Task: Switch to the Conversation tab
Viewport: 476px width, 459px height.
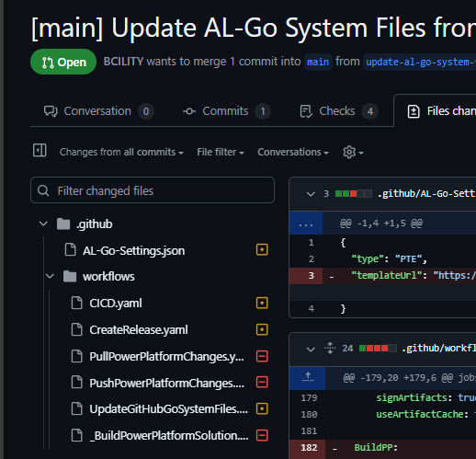Action: coord(98,111)
